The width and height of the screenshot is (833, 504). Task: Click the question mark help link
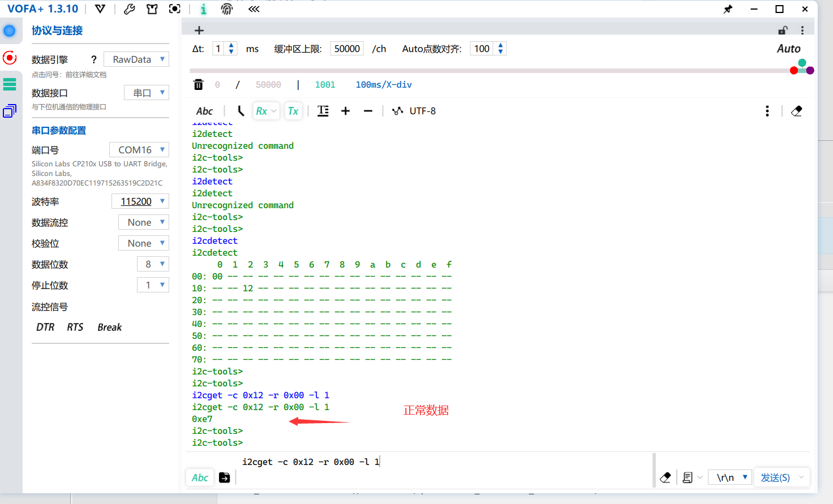(x=94, y=59)
